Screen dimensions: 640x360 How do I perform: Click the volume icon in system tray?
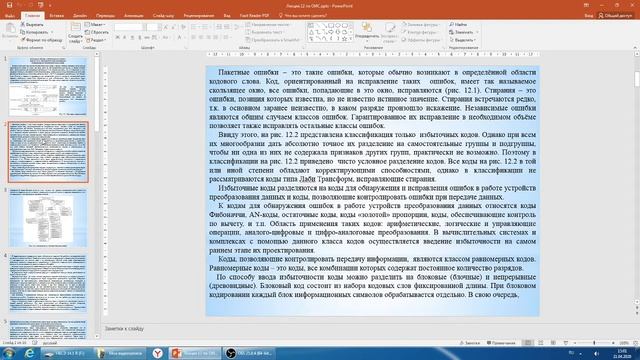[x=596, y=353]
